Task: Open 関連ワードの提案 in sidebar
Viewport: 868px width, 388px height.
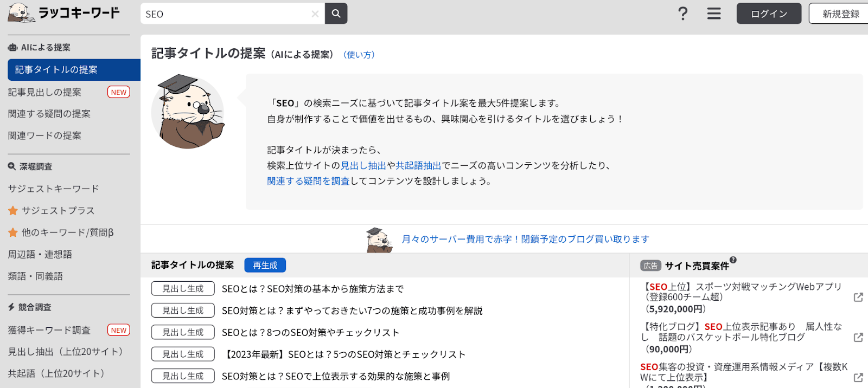Action: pyautogui.click(x=44, y=135)
